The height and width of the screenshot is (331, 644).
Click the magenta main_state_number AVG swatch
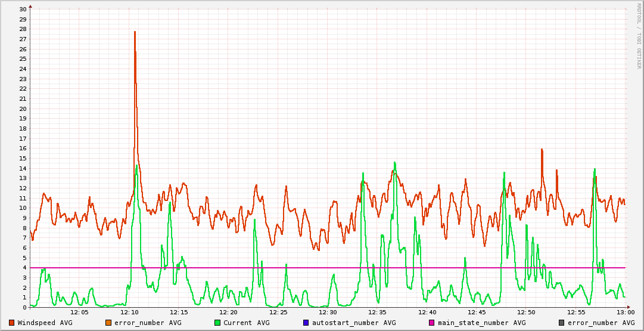tap(432, 323)
